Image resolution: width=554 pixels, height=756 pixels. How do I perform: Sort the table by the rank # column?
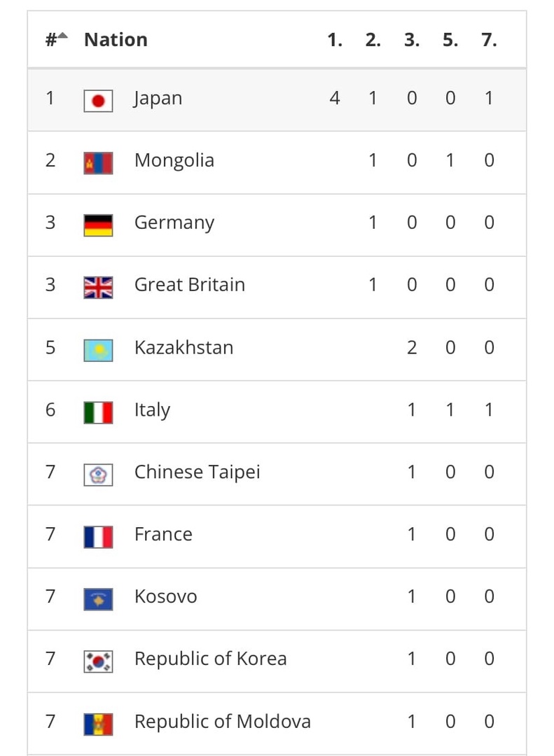(57, 39)
